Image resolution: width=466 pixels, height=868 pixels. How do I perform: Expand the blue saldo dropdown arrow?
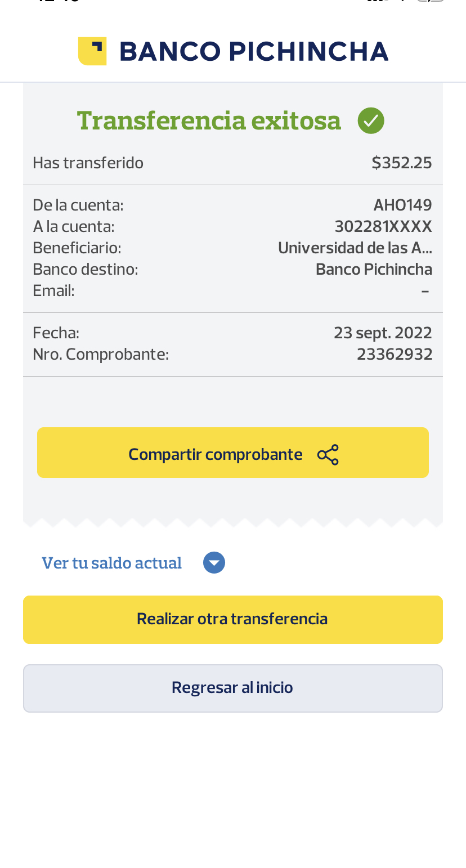(x=214, y=563)
